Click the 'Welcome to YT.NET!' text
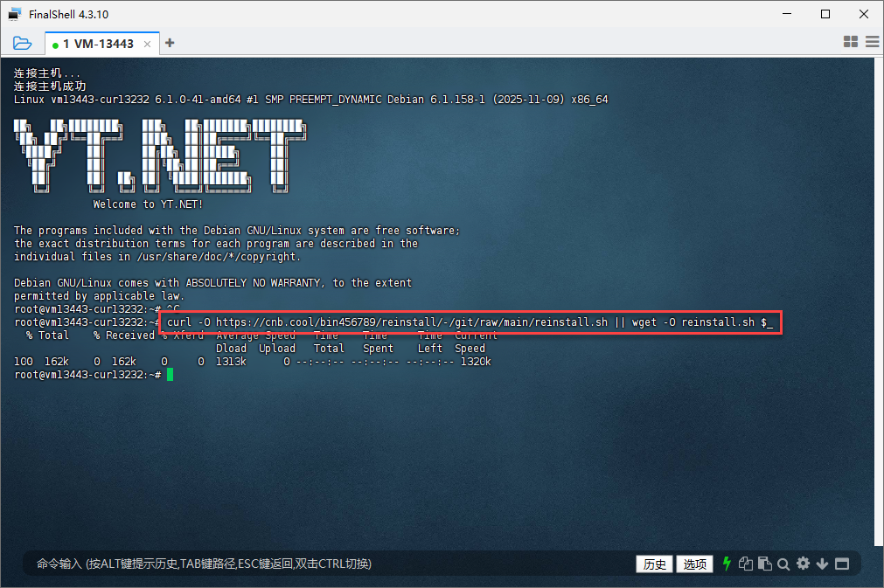 [148, 204]
